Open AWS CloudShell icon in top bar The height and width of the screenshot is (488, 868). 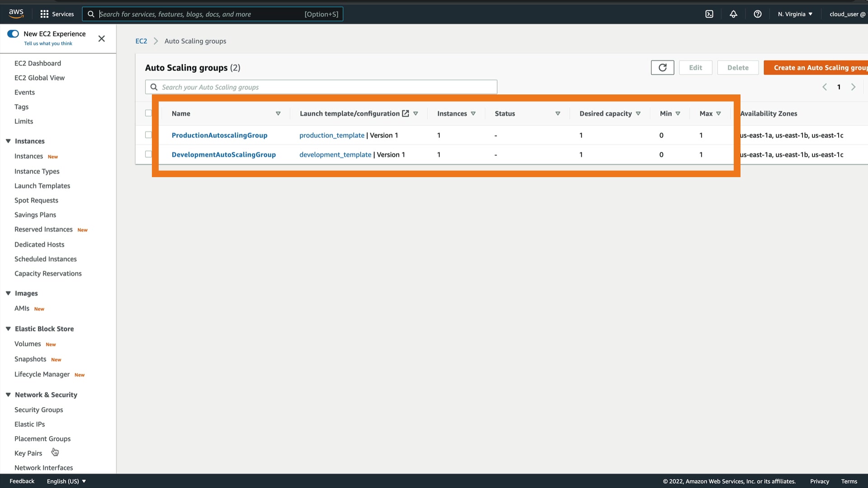tap(709, 14)
